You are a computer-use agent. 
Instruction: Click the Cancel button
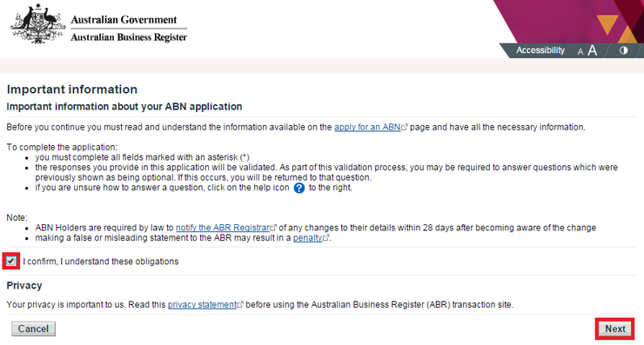[33, 328]
